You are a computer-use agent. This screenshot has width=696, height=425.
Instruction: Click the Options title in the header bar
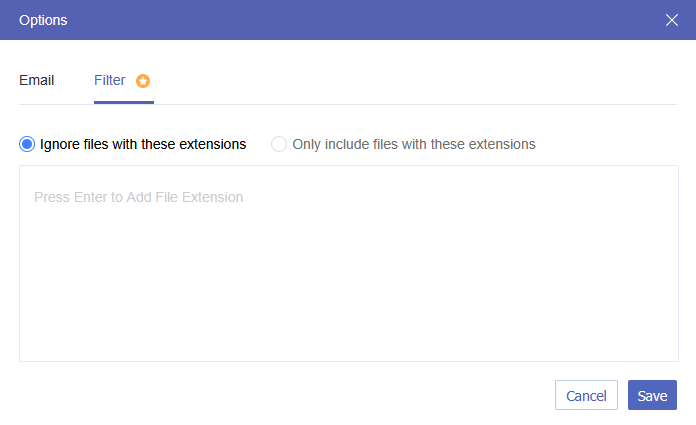(44, 20)
